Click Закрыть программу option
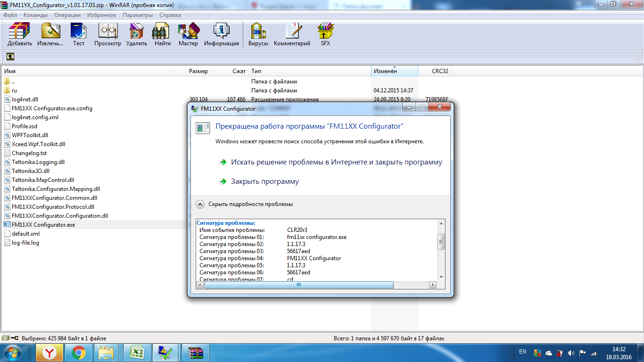The image size is (644, 362). 264,181
